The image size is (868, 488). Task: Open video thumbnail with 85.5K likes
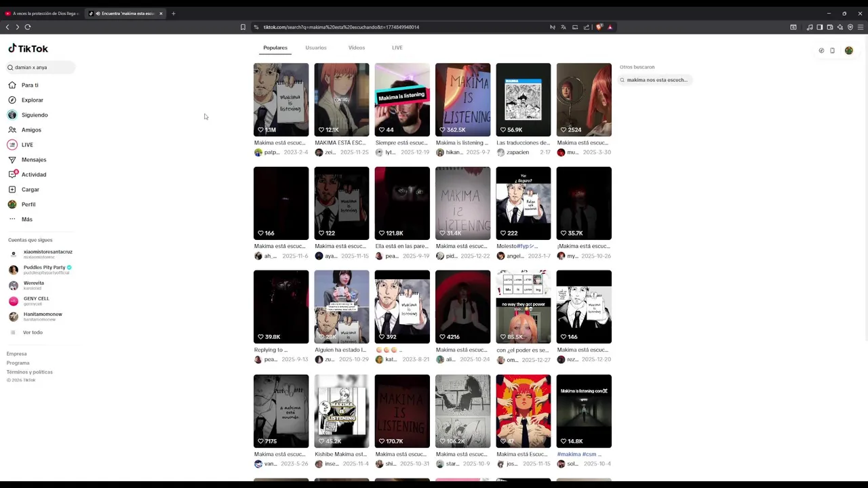[x=524, y=307]
